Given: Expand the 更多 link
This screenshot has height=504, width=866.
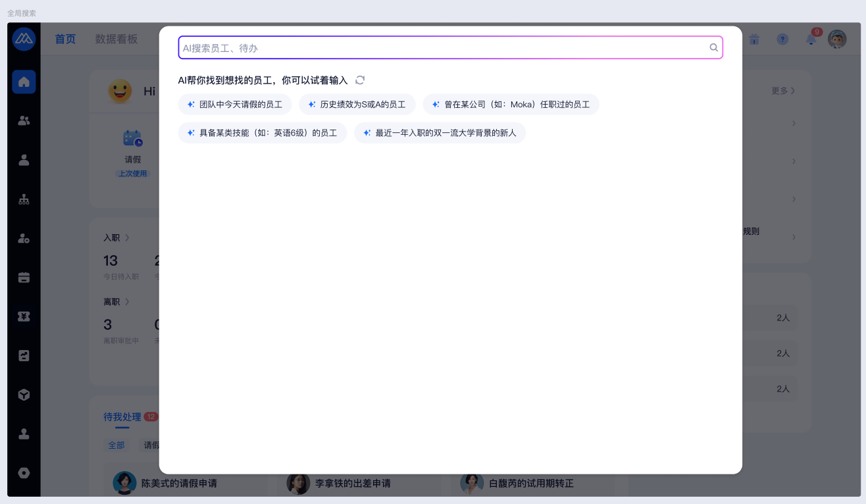Looking at the screenshot, I should pos(783,91).
